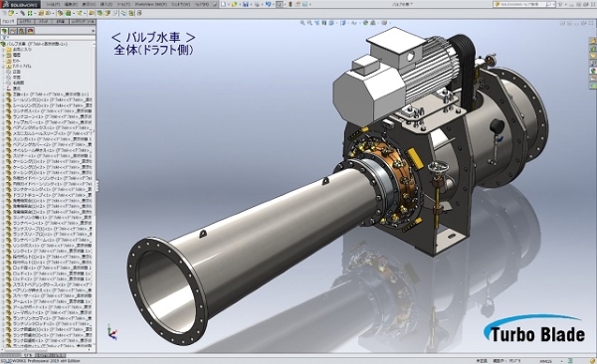The width and height of the screenshot is (597, 364).
Task: Click the Zoom to Fit magnifier in view toolbar
Action: click(302, 23)
